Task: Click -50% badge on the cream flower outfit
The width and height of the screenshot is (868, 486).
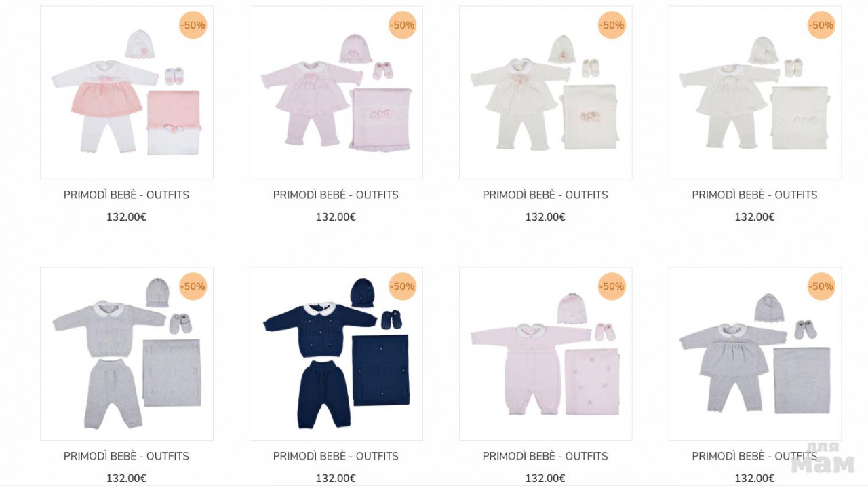Action: [612, 25]
